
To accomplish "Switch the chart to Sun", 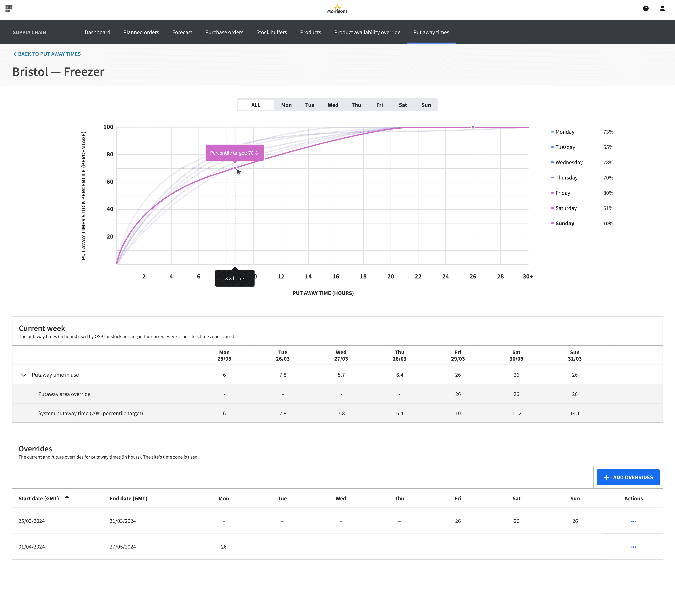I will (426, 105).
